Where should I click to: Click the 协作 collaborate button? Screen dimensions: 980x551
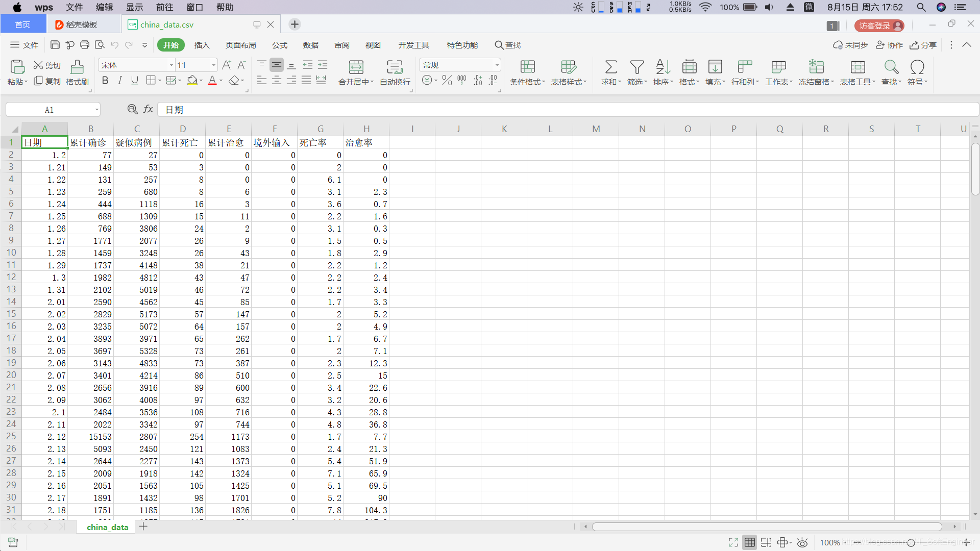point(890,45)
